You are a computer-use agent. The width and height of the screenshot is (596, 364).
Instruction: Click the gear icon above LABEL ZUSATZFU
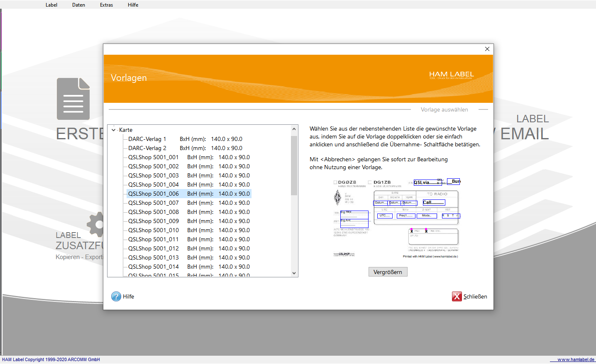[95, 225]
